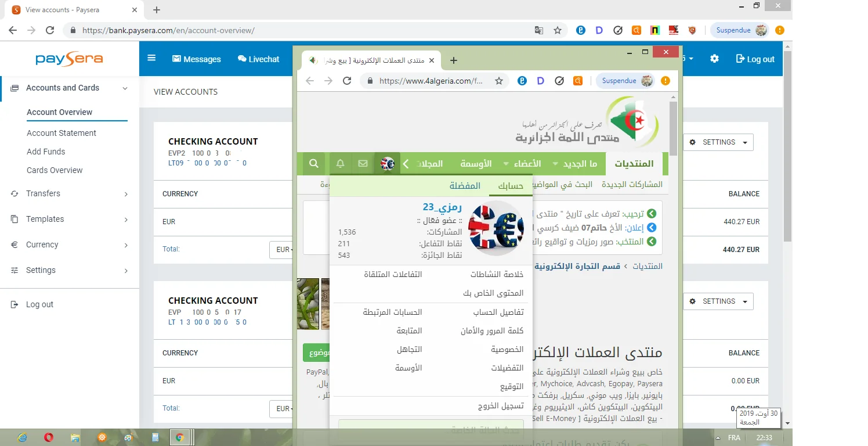Screen dimensions: 868x446
Task: Open the forum notifications bell icon
Action: [341, 164]
